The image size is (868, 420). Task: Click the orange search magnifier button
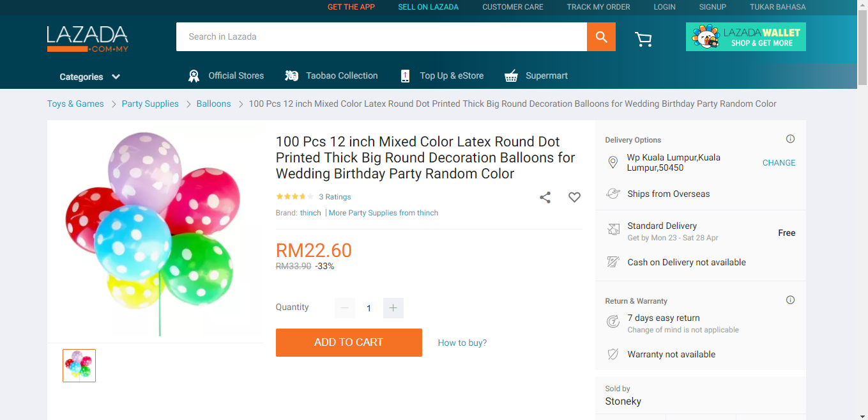click(601, 37)
